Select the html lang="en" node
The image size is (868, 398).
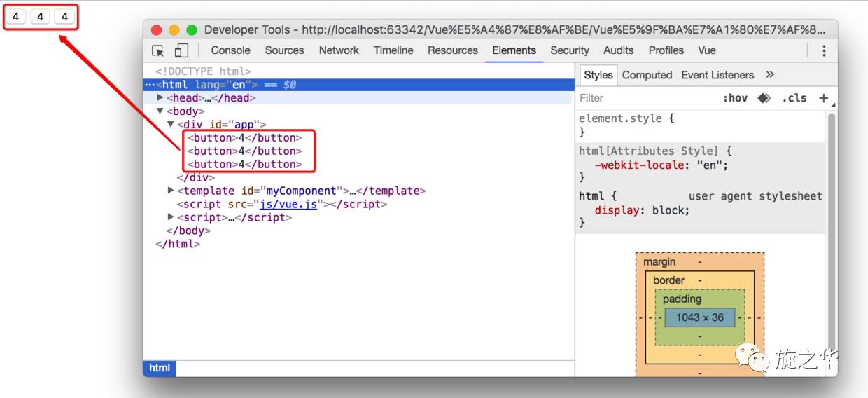point(358,85)
